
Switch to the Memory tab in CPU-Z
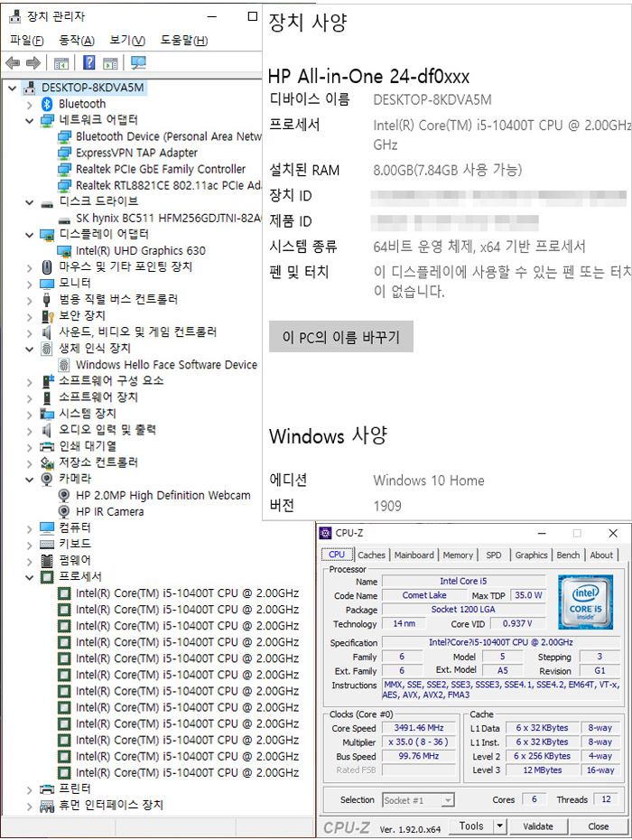[x=458, y=555]
